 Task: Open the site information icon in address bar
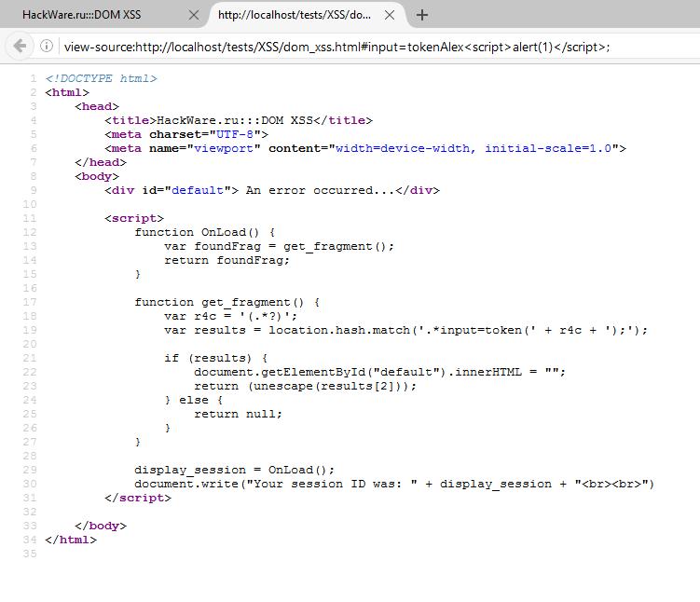click(47, 46)
